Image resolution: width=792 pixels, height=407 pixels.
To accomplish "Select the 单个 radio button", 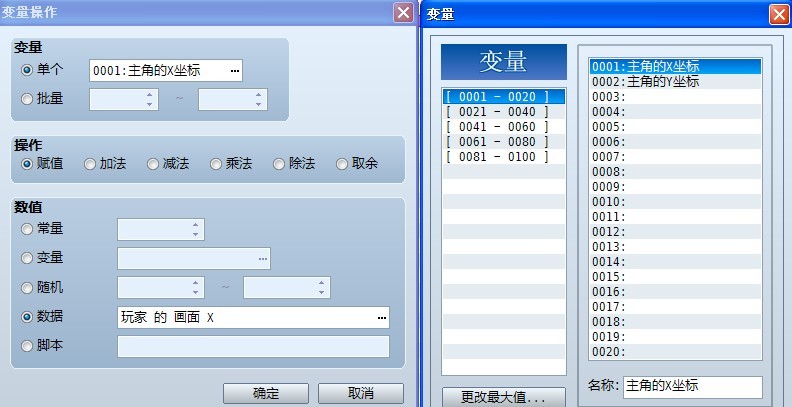I will coord(27,70).
